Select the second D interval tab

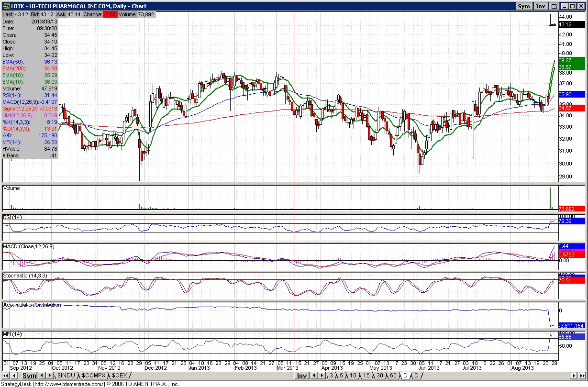pyautogui.click(x=416, y=376)
